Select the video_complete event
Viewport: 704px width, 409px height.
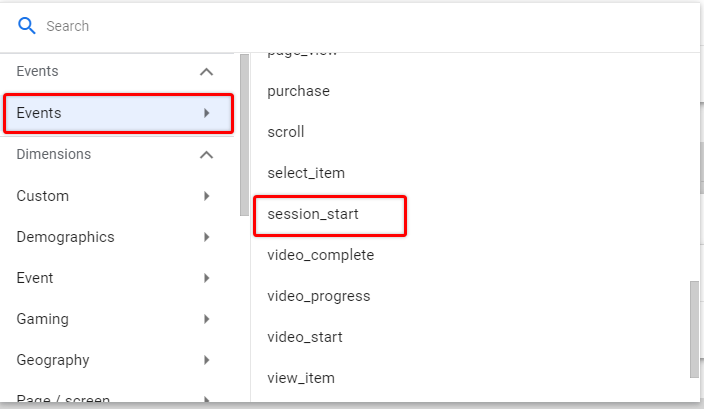[321, 255]
